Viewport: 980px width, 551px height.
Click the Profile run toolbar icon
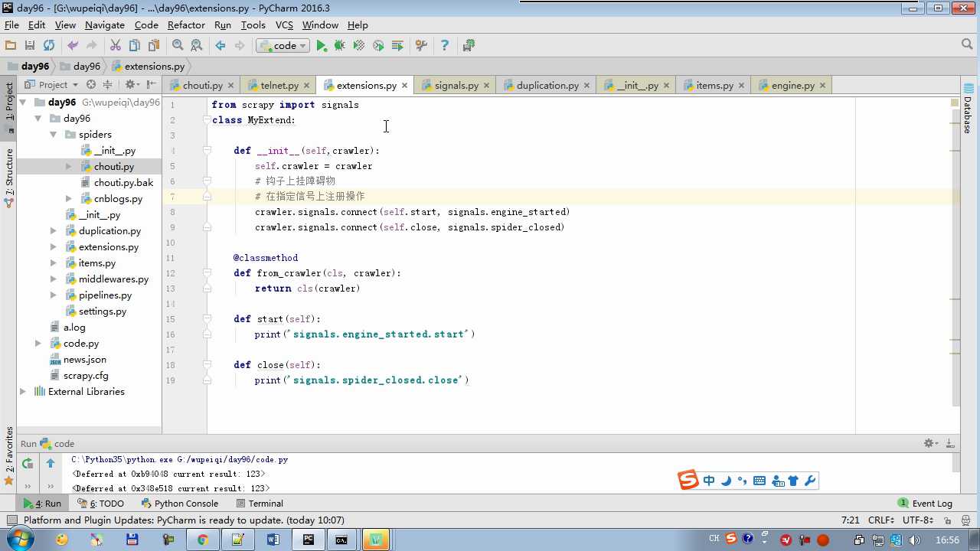pos(378,46)
